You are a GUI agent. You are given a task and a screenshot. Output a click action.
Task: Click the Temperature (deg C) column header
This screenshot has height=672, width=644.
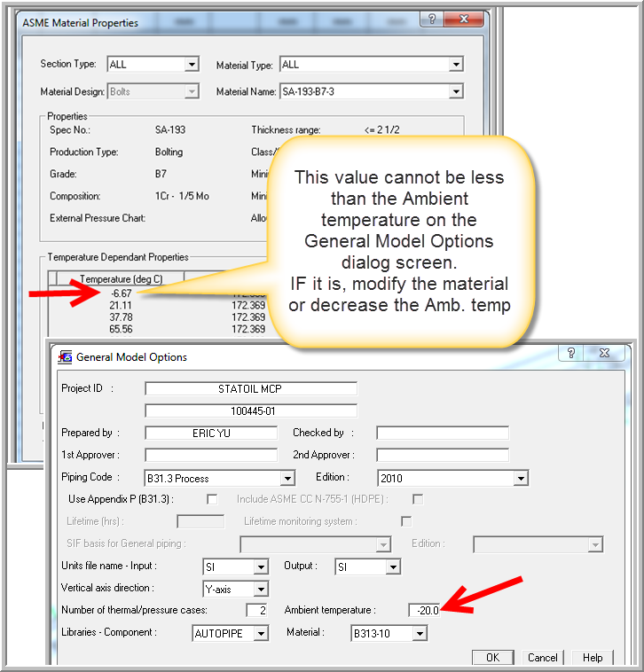121,279
